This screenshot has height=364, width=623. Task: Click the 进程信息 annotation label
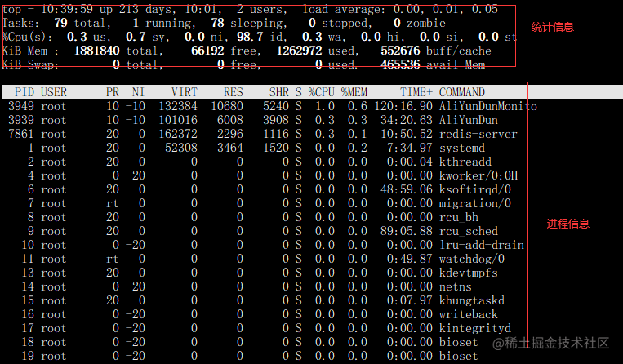coord(568,224)
